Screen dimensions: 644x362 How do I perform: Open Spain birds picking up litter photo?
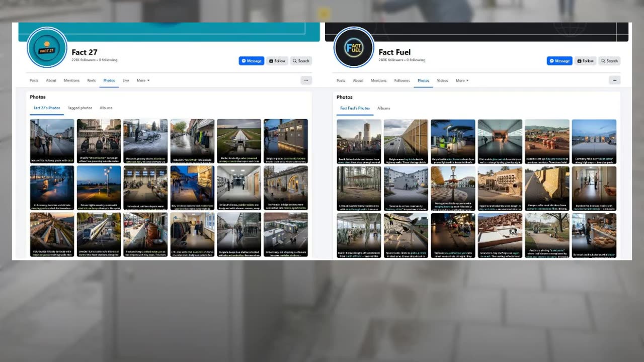(406, 235)
